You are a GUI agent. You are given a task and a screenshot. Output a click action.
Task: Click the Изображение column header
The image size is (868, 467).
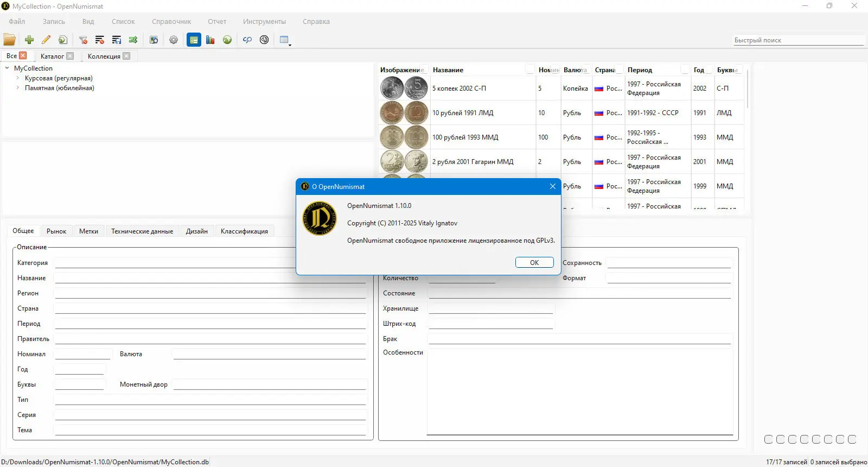(x=404, y=70)
